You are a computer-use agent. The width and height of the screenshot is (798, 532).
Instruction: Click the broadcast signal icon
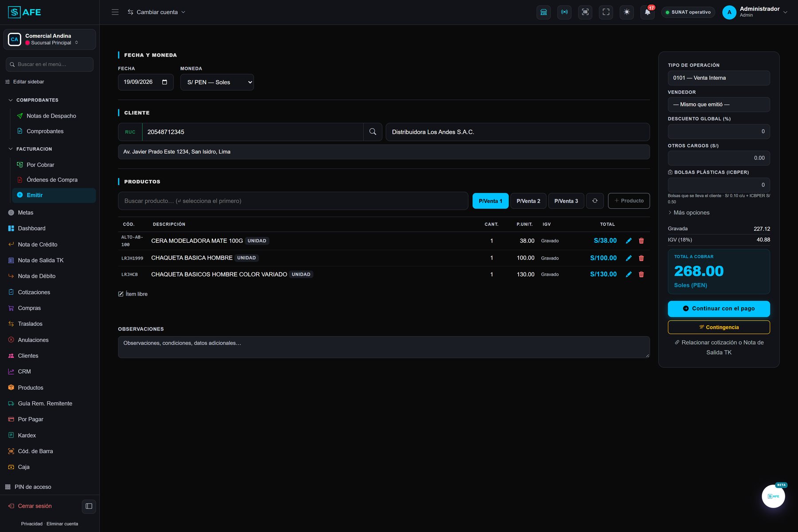[564, 12]
